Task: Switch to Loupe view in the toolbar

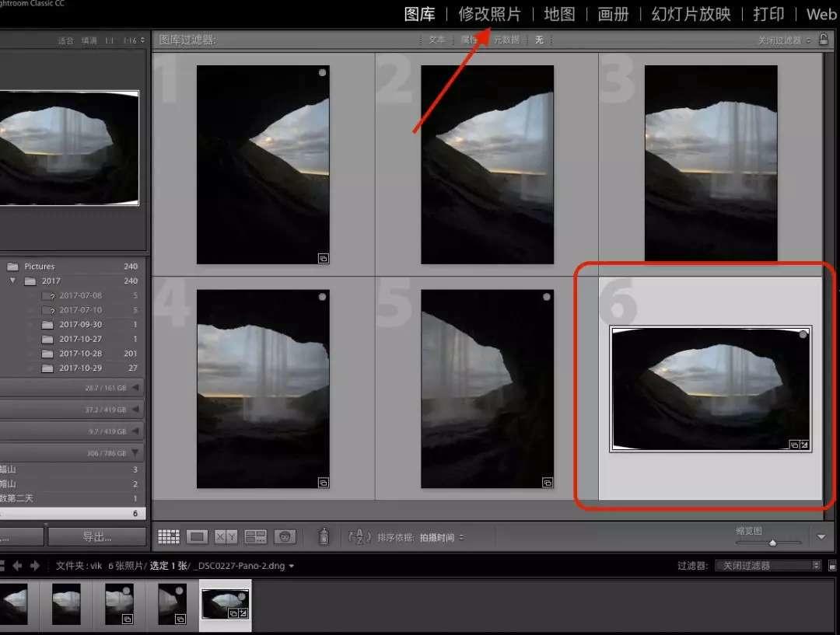Action: [197, 536]
